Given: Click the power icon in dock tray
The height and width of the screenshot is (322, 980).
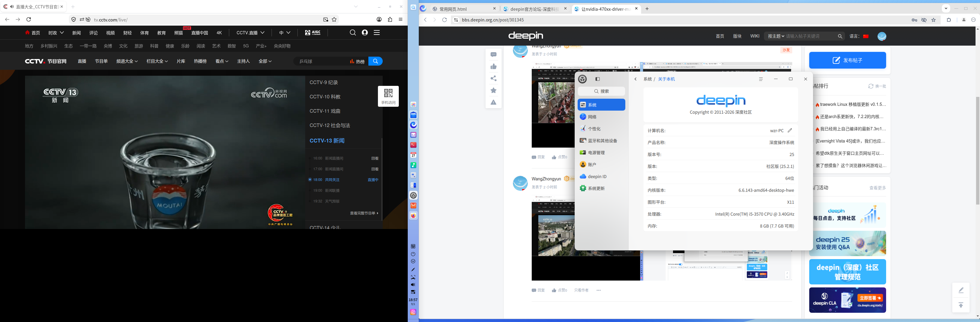Looking at the screenshot, I should click(413, 254).
